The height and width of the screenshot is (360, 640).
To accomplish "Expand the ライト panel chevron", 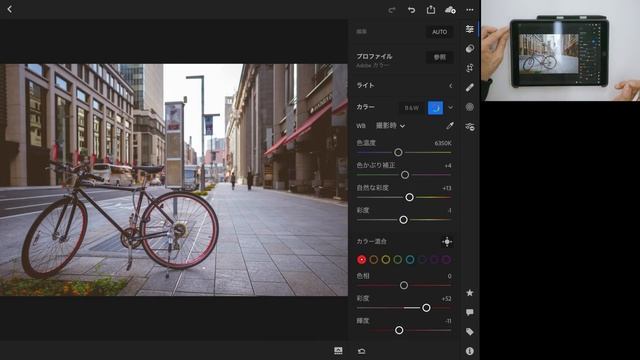I will (x=451, y=86).
